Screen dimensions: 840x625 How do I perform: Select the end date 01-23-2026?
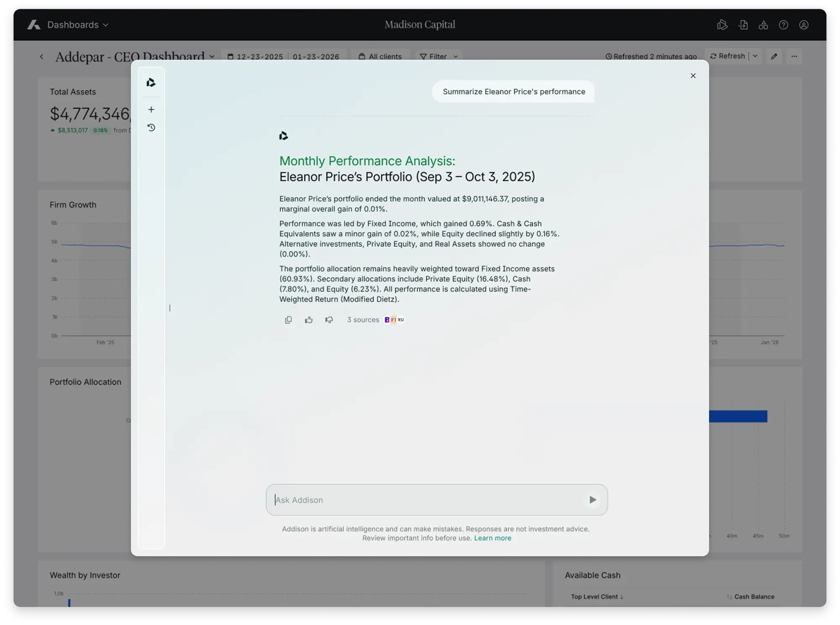316,57
